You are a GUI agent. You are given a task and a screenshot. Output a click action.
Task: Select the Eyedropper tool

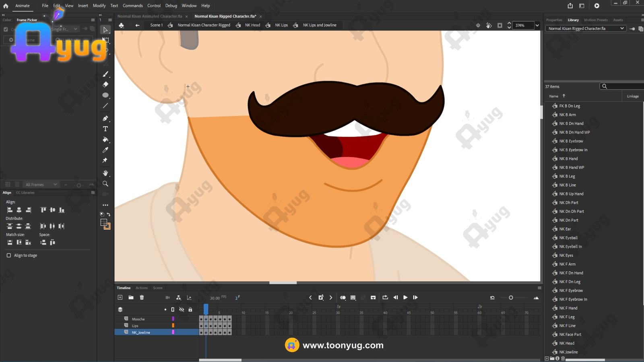click(x=105, y=150)
